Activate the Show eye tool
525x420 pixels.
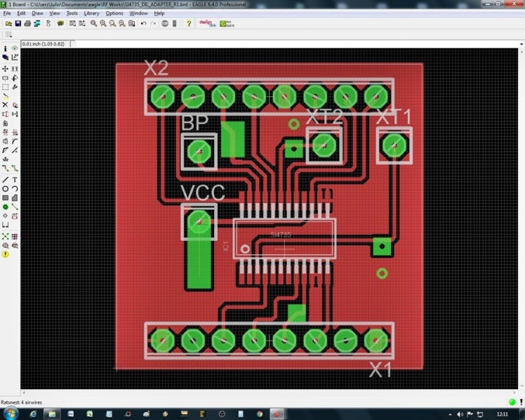tap(15, 48)
